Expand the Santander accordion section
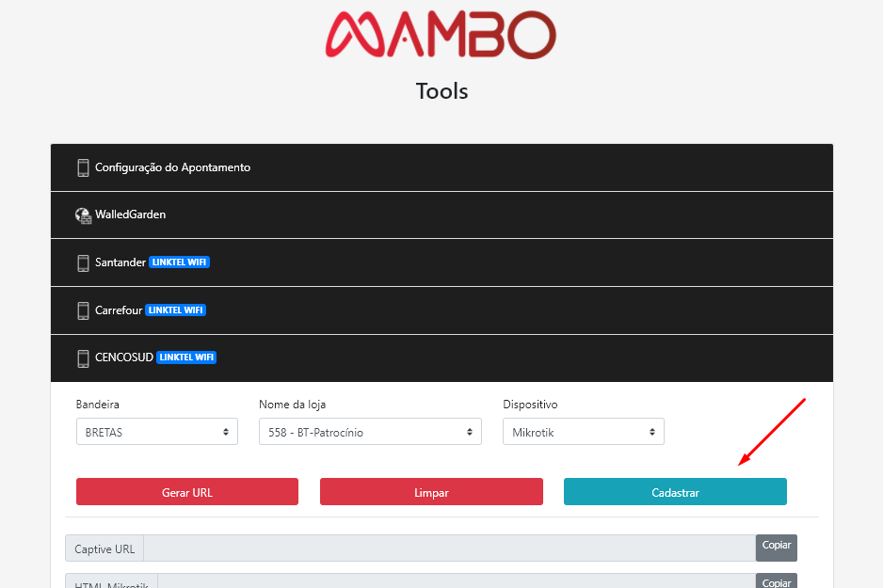 point(441,262)
